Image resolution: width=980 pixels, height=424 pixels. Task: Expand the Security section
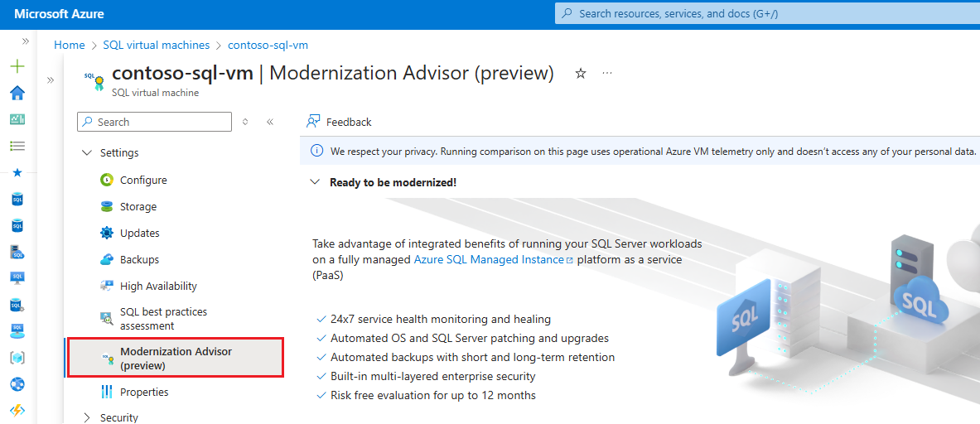(x=87, y=418)
